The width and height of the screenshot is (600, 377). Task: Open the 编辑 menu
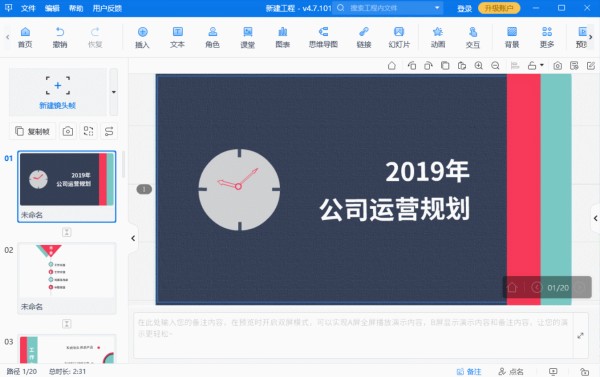click(52, 8)
